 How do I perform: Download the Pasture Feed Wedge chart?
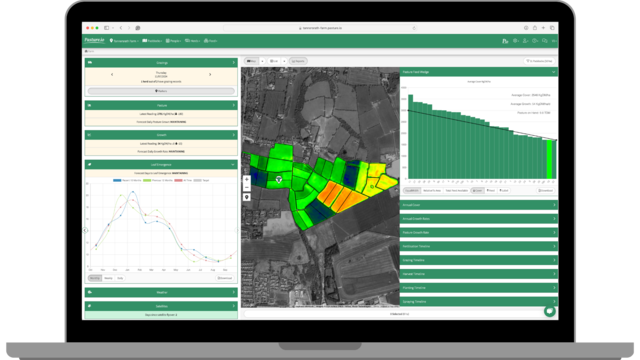pyautogui.click(x=545, y=191)
